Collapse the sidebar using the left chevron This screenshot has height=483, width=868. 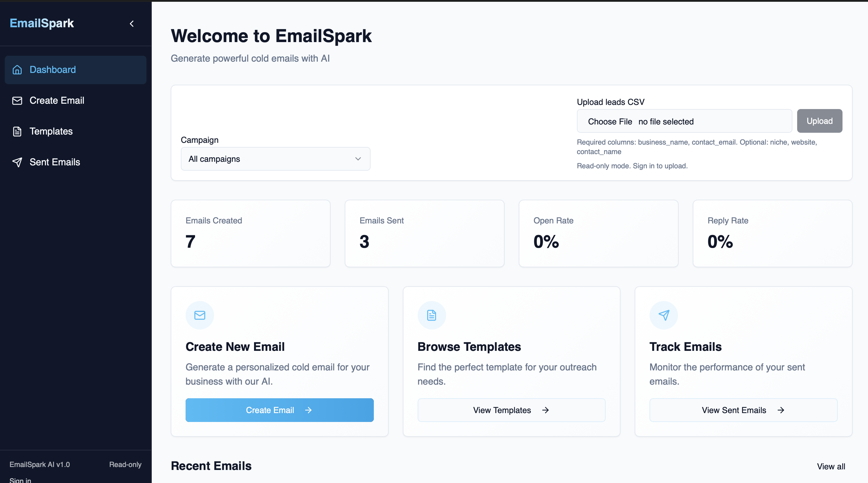tap(132, 24)
